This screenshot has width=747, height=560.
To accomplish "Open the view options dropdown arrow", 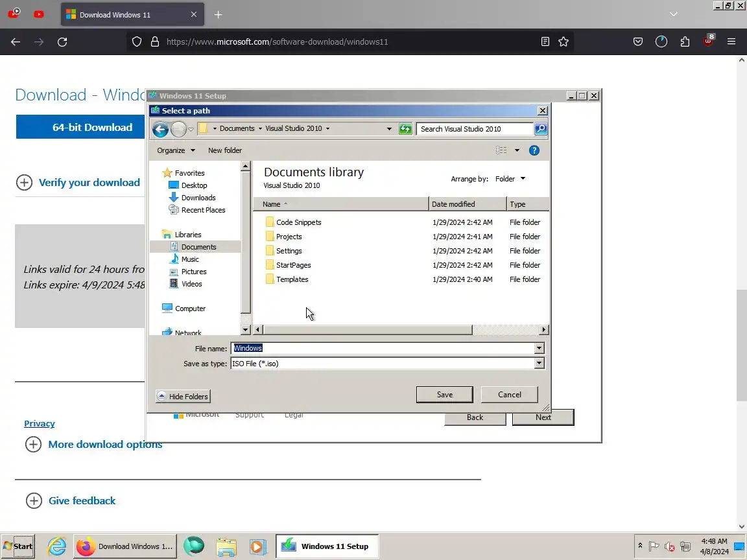I will click(517, 150).
